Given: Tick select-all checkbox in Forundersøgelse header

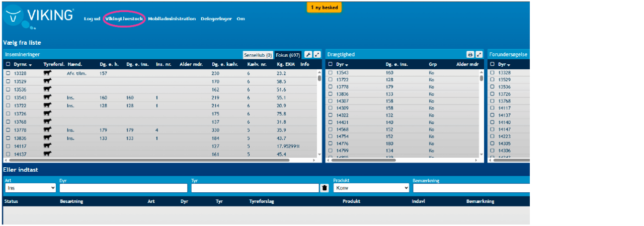Looking at the screenshot, I should pyautogui.click(x=493, y=64).
